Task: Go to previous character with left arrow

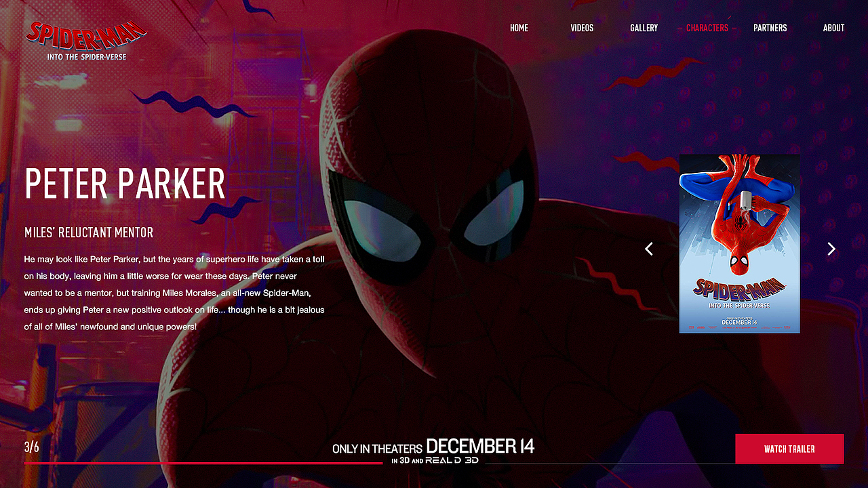Action: [649, 249]
